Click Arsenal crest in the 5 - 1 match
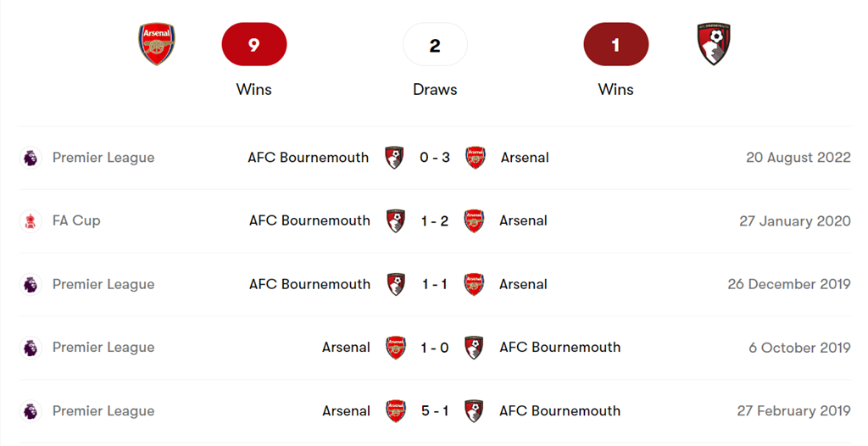 tap(395, 411)
